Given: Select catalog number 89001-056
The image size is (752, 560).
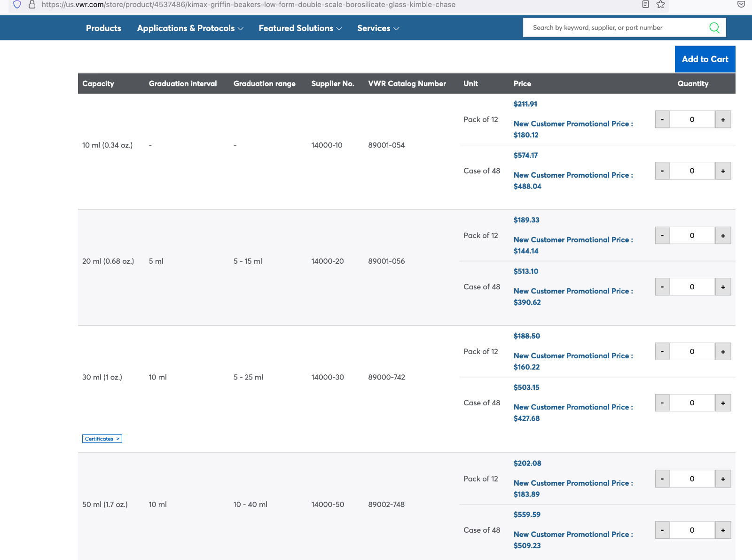Looking at the screenshot, I should tap(386, 261).
